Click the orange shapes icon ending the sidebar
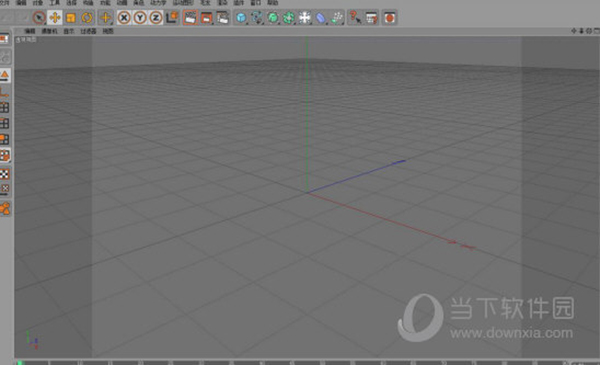Viewport: 600px width, 365px height. click(x=5, y=209)
